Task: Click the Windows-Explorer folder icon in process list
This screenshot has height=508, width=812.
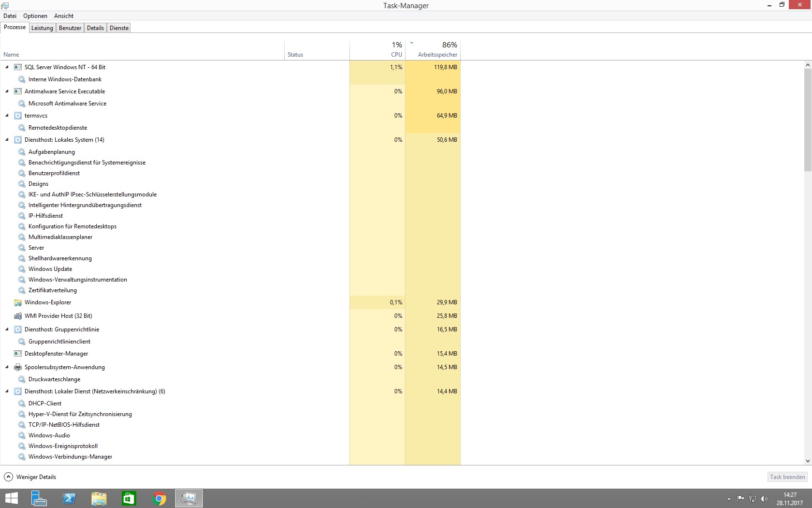Action: coord(18,302)
